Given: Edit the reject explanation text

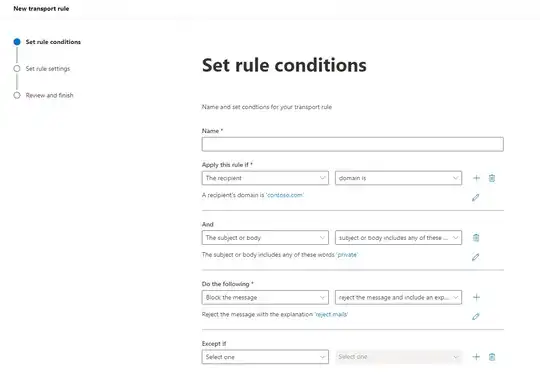Looking at the screenshot, I should click(476, 316).
